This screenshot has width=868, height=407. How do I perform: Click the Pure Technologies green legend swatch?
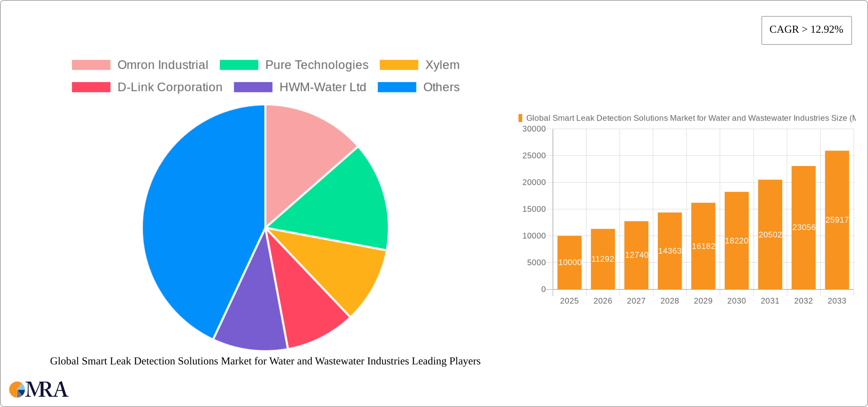coord(239,65)
